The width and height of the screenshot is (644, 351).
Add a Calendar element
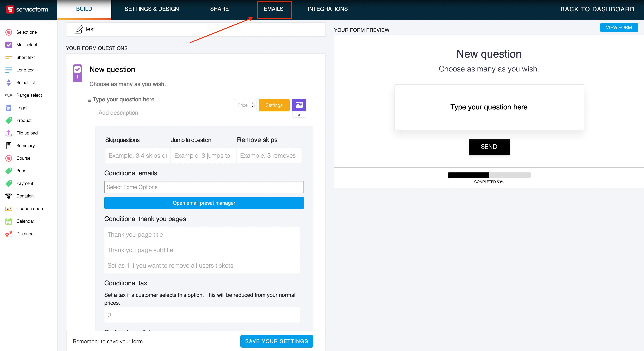pyautogui.click(x=20, y=221)
